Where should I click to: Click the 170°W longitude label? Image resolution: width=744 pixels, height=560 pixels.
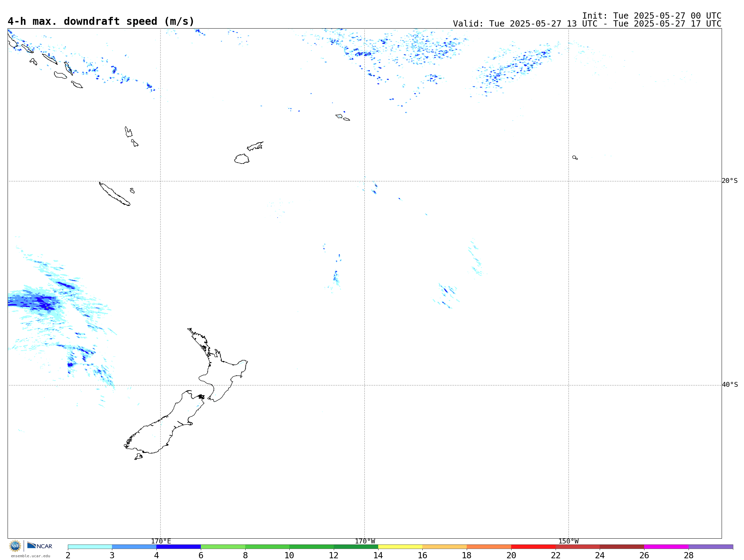[365, 541]
